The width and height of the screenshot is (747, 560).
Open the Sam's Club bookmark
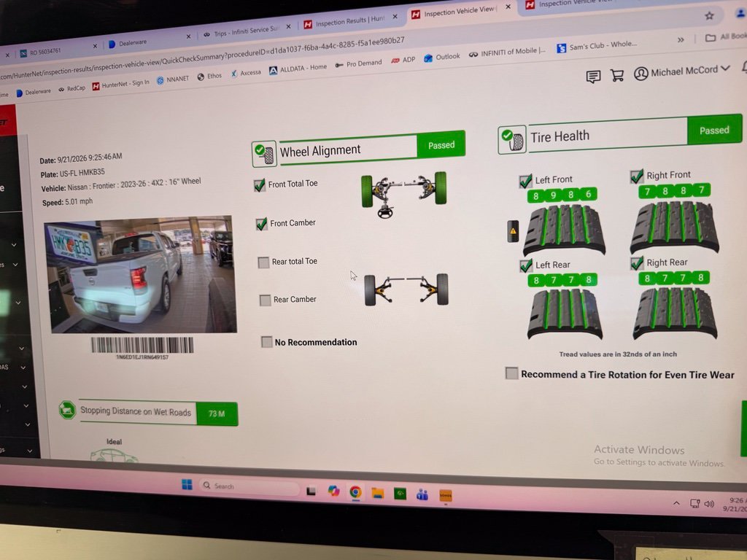(x=597, y=46)
